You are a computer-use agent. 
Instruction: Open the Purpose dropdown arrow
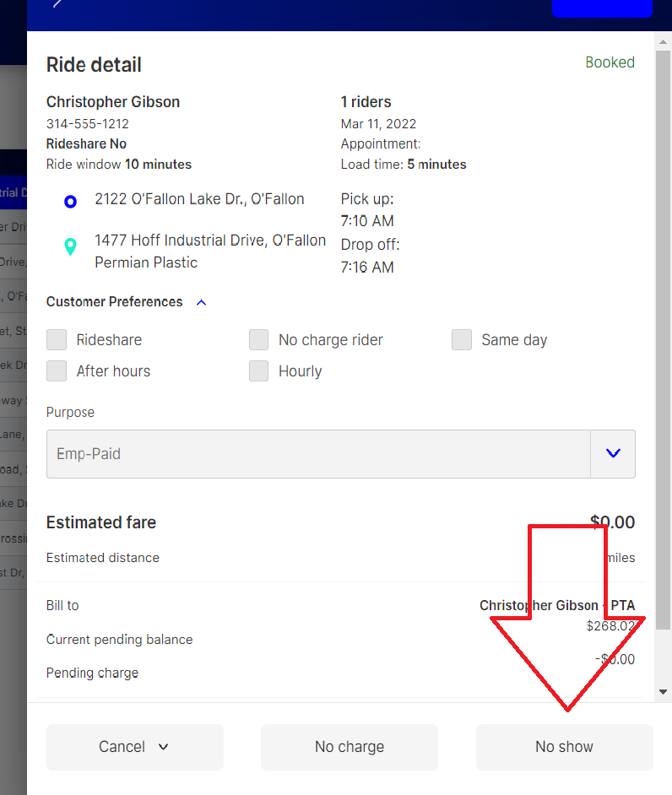pyautogui.click(x=613, y=454)
